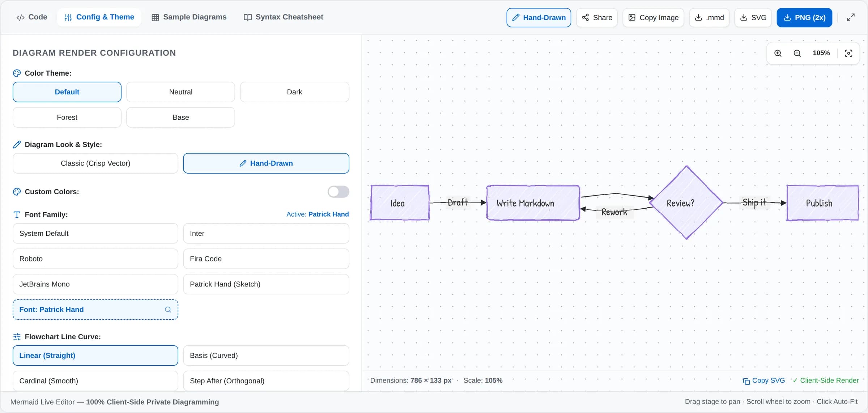Select the Neutral color theme

181,92
